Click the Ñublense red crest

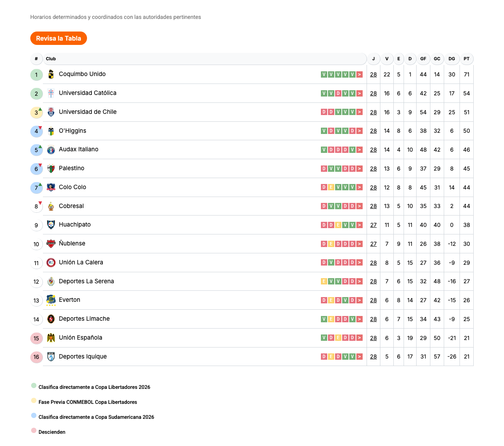coord(51,244)
